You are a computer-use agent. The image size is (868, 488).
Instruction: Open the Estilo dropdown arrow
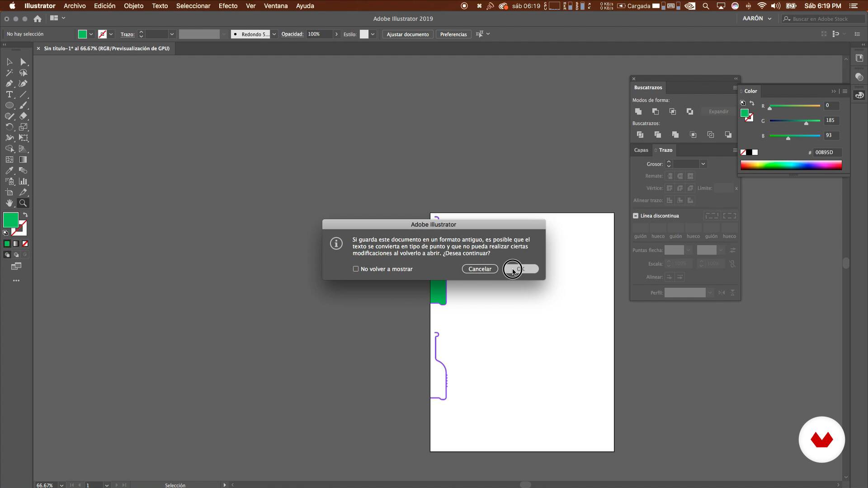pos(373,34)
